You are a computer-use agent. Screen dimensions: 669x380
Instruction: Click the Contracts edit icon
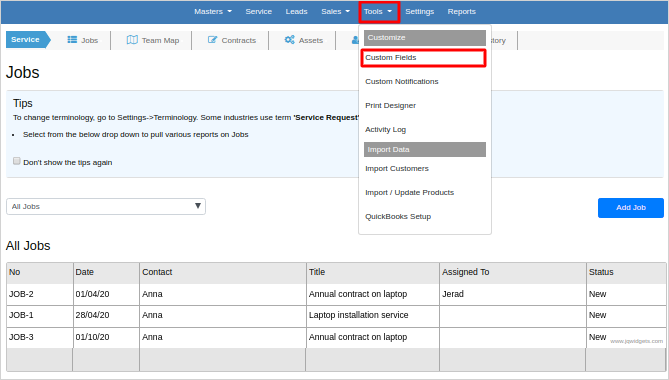212,40
